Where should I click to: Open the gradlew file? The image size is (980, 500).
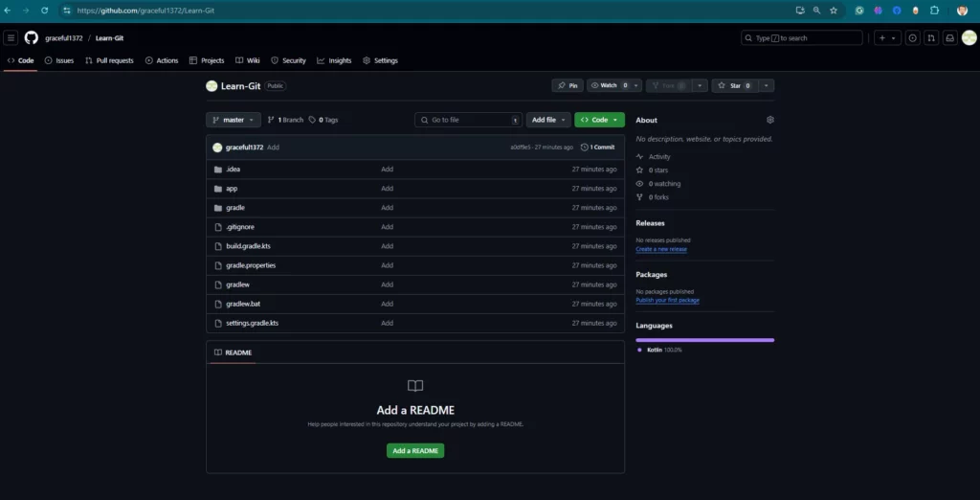click(x=238, y=284)
